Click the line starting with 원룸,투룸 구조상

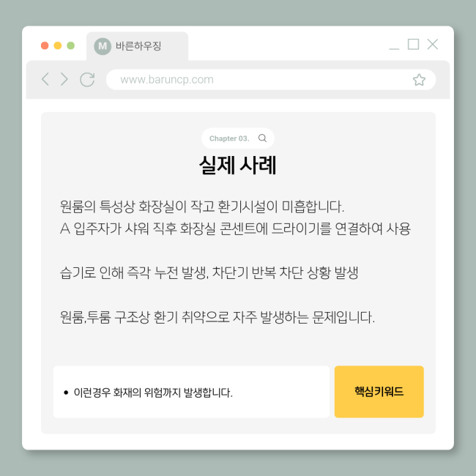point(217,317)
